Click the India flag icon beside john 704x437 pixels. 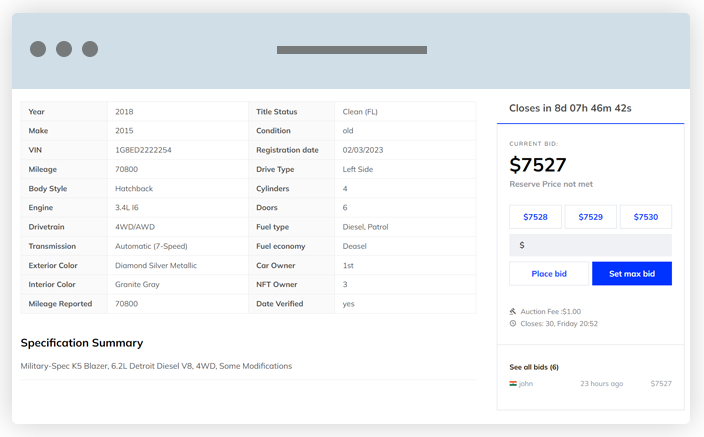513,384
